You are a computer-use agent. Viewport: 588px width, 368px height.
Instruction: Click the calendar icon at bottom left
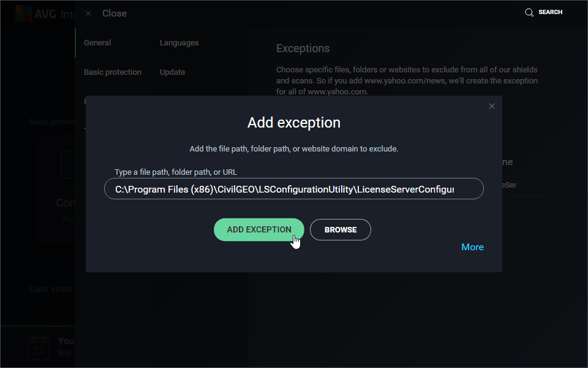click(38, 347)
